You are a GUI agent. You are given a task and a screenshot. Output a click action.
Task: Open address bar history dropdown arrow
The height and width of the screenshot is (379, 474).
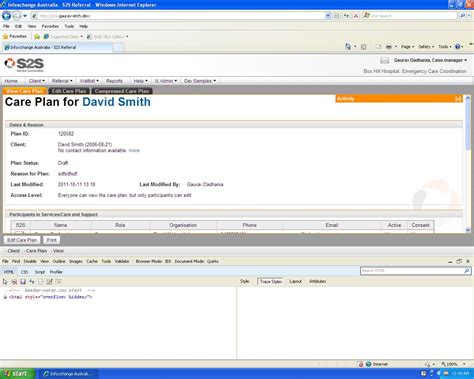328,16
